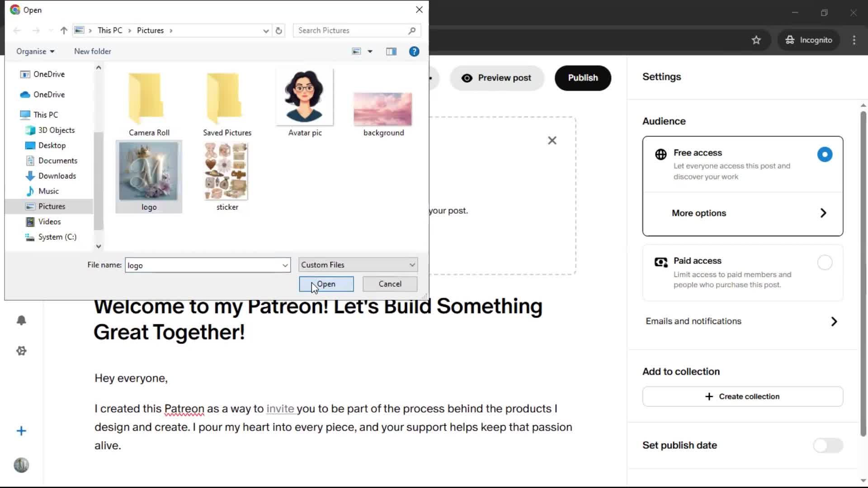Screen dimensions: 868x488
Task: Open the recent locations dropdown arrow
Action: coord(51,30)
